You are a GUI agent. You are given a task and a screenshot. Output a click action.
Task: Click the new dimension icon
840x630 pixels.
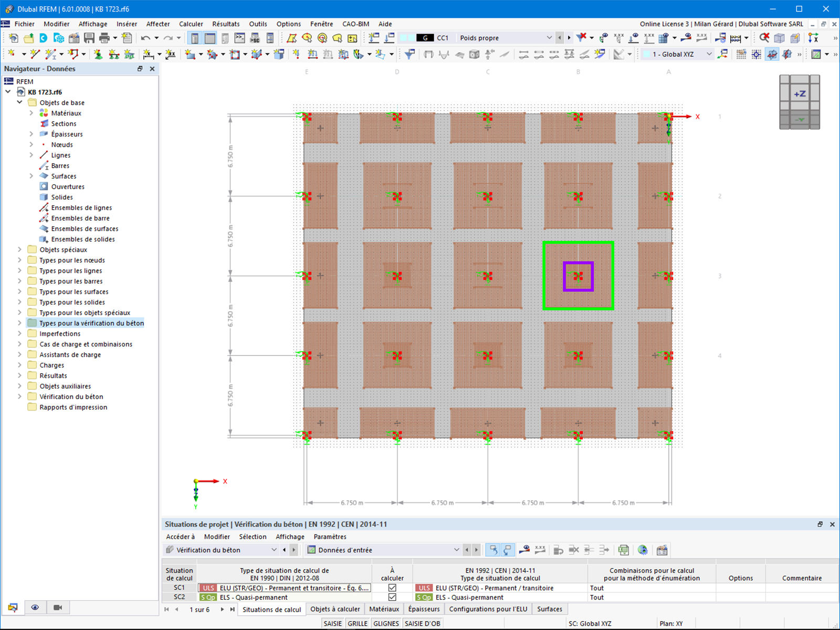148,54
